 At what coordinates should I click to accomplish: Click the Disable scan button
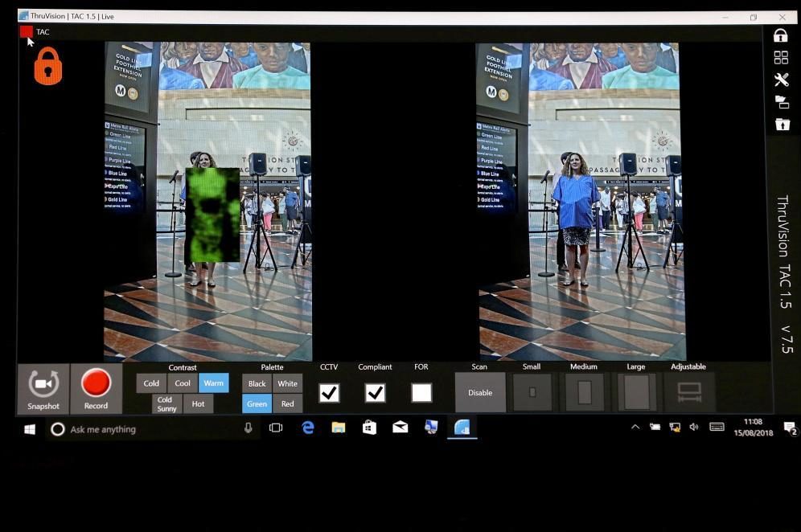click(x=480, y=392)
